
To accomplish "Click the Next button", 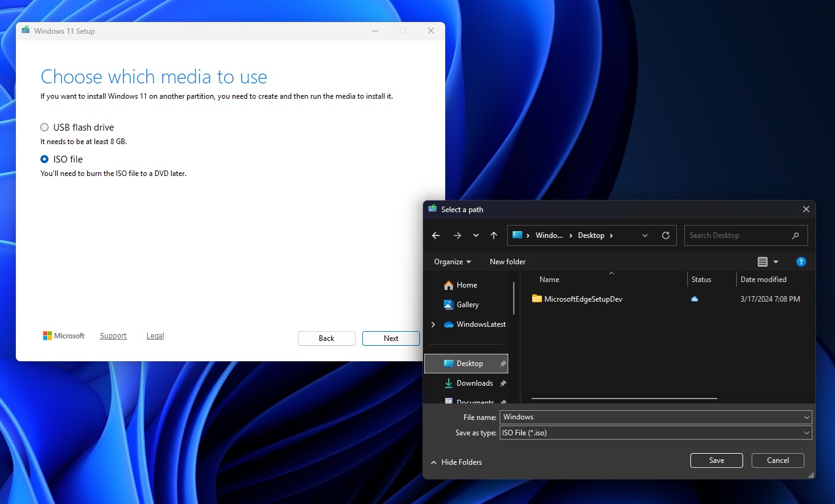I will click(x=391, y=338).
